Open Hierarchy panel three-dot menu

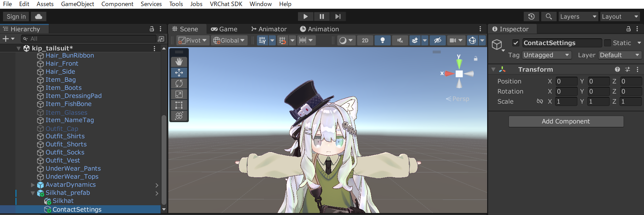click(x=161, y=29)
